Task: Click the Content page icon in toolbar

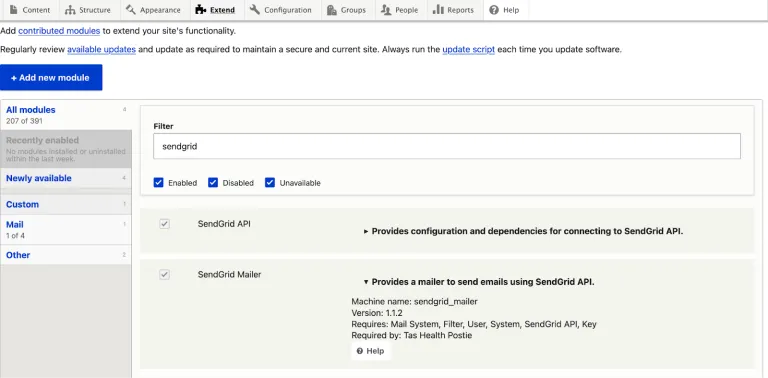Action: [13, 9]
